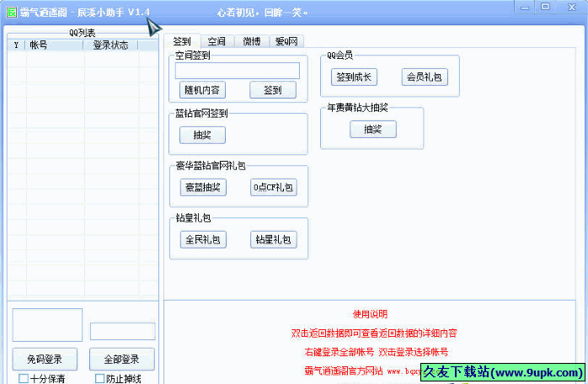The height and width of the screenshot is (384, 588).
Task: Click the 豪蓝抽奖 button
Action: click(203, 187)
